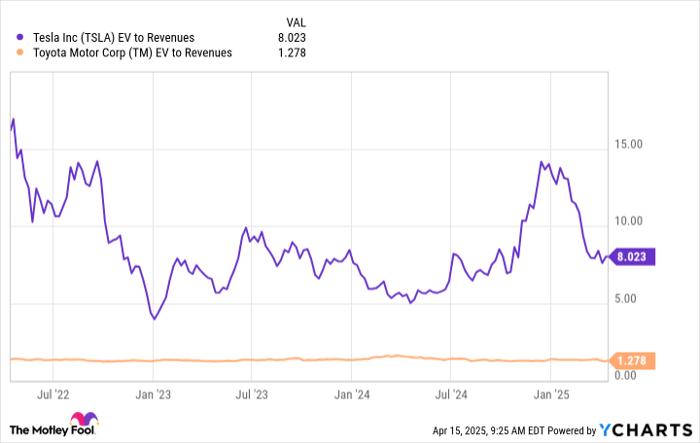Viewport: 700px width, 443px height.
Task: Click the 15.00 y-axis label
Action: tap(628, 145)
